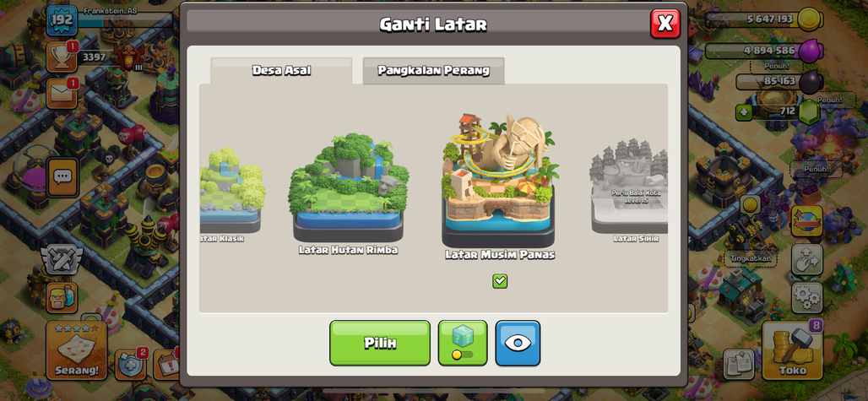Add gems with the green plus button
The image size is (868, 401).
click(x=744, y=112)
